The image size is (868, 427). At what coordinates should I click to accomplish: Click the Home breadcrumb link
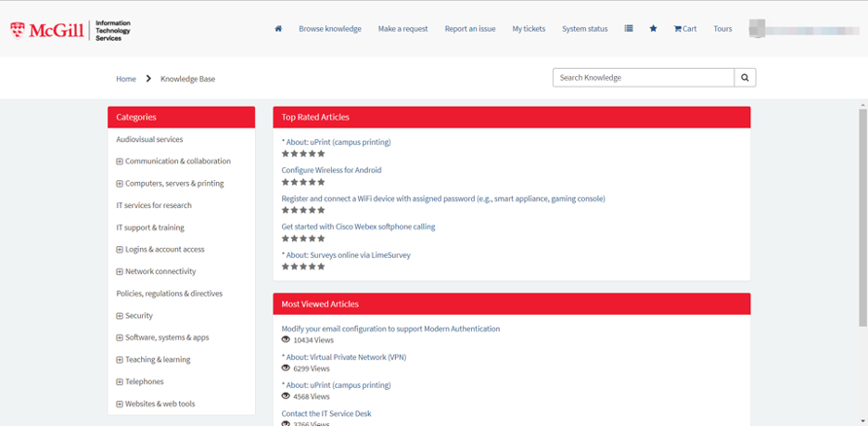coord(126,79)
